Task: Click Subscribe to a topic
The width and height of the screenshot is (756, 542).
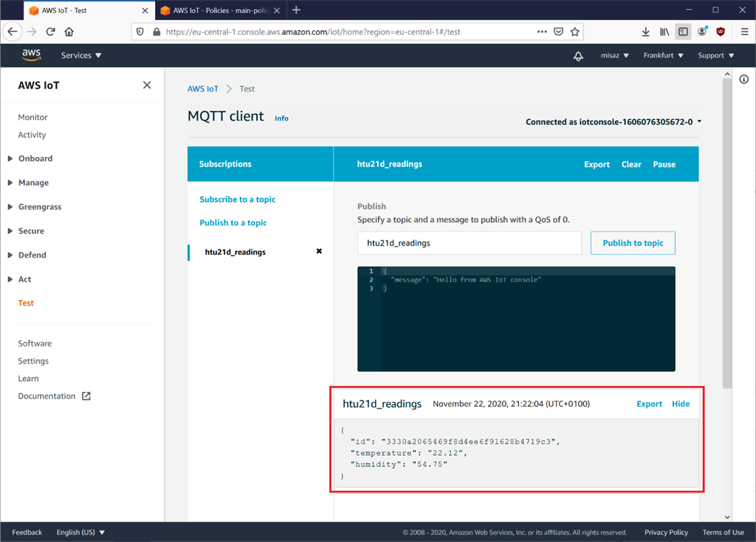Action: (237, 199)
